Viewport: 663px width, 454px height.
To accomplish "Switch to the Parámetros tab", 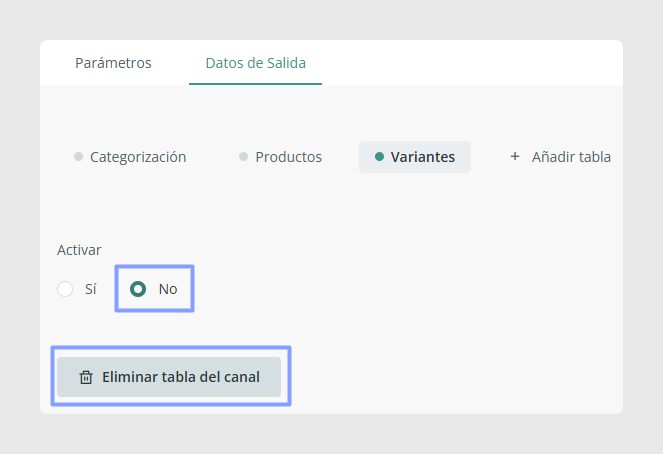I will point(113,63).
